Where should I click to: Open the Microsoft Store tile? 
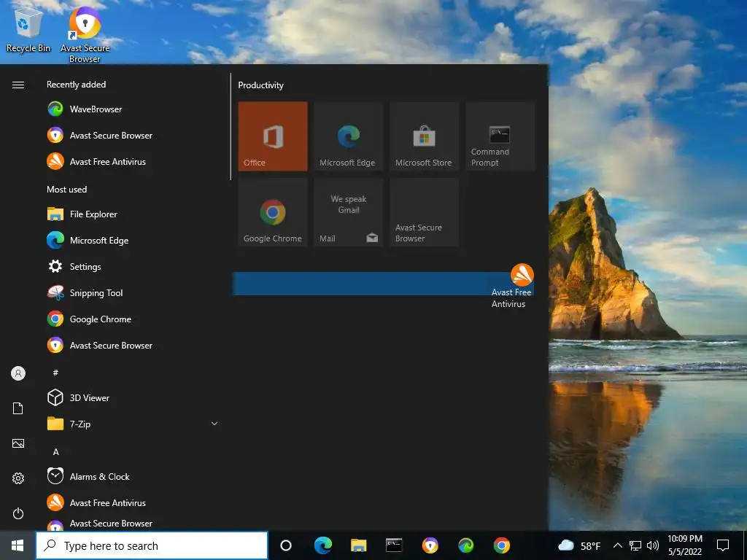425,136
